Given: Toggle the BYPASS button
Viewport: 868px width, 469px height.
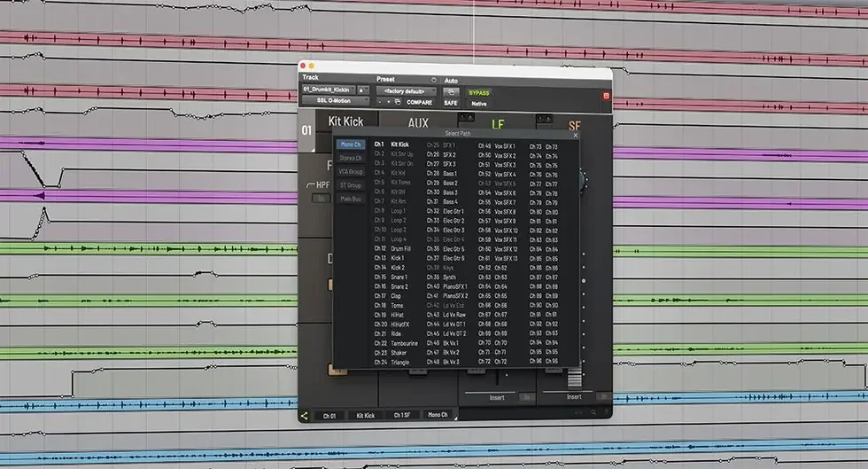Looking at the screenshot, I should point(479,93).
